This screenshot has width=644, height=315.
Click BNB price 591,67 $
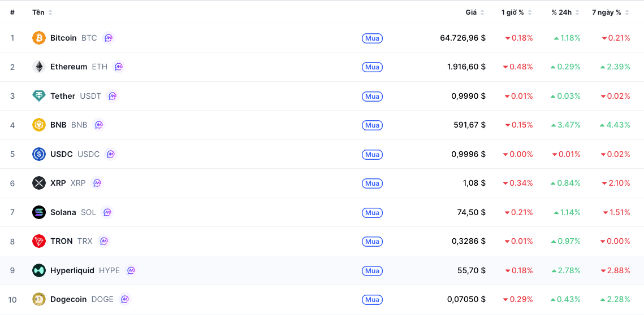(x=470, y=125)
